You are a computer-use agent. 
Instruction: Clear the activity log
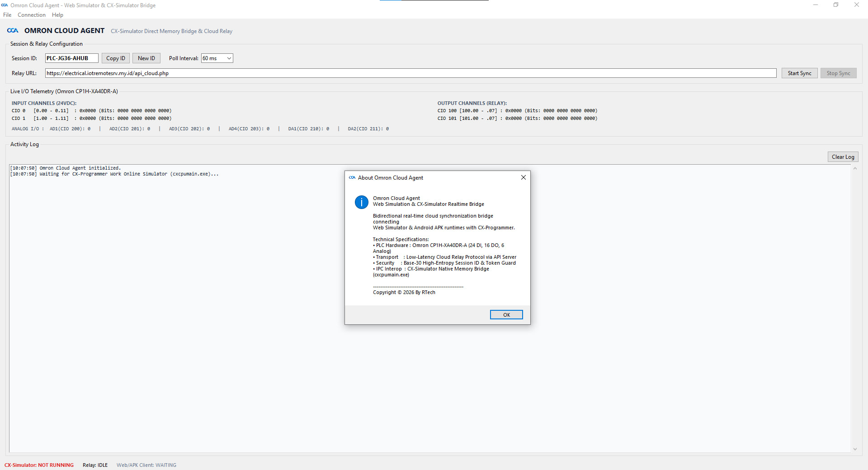pyautogui.click(x=843, y=157)
